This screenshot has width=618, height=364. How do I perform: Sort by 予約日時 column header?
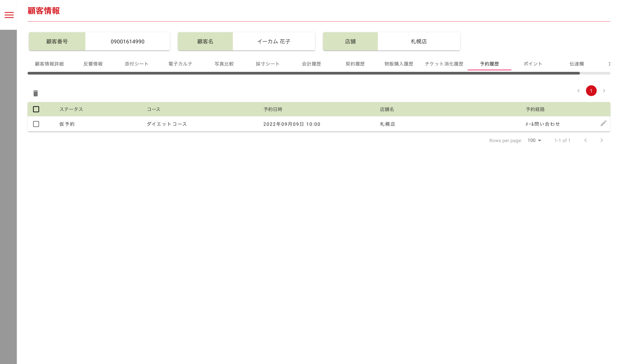coord(273,109)
